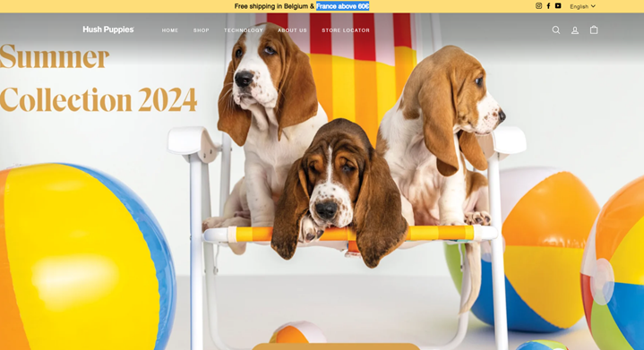
Task: Click the highlighted France above 60€ text
Action: pyautogui.click(x=342, y=6)
